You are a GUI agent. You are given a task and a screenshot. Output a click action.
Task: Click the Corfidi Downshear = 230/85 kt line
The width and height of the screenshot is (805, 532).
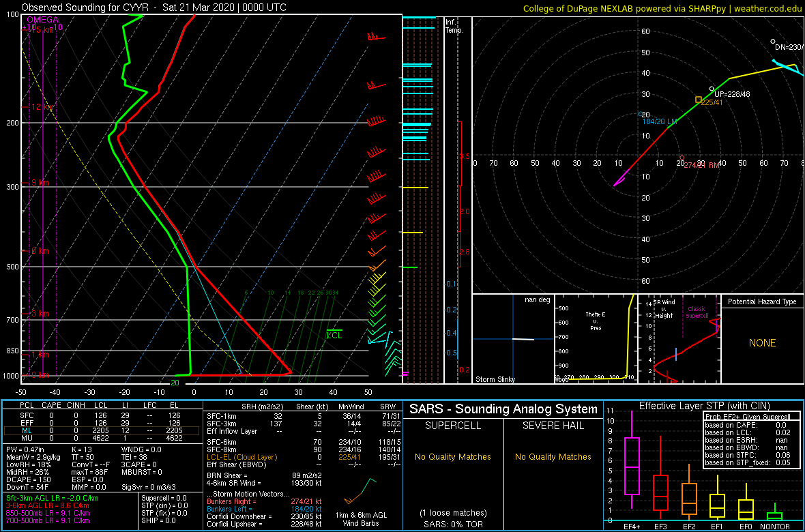click(x=264, y=516)
